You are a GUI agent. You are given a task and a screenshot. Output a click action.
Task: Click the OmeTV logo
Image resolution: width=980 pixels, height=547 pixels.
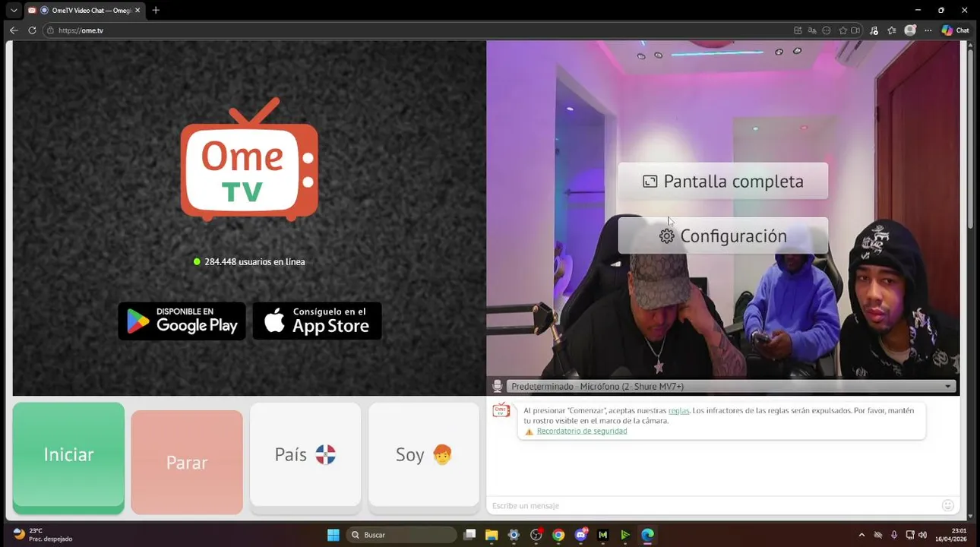pos(249,160)
